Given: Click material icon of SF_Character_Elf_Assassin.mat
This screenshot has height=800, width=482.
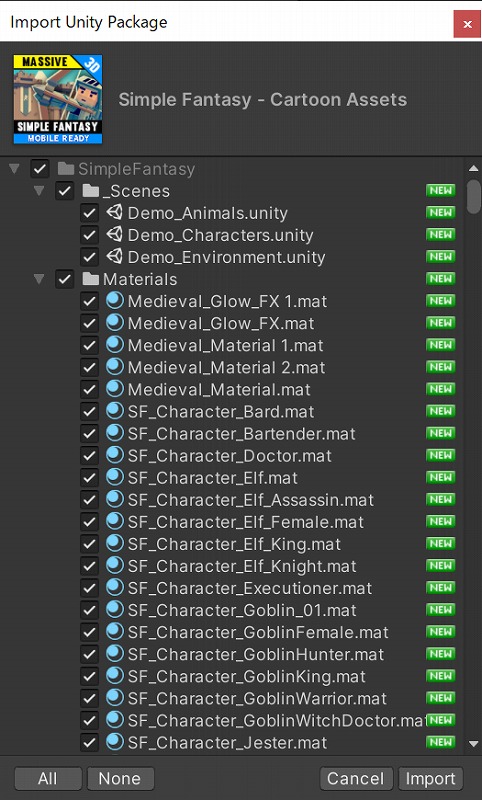Looking at the screenshot, I should coord(115,499).
